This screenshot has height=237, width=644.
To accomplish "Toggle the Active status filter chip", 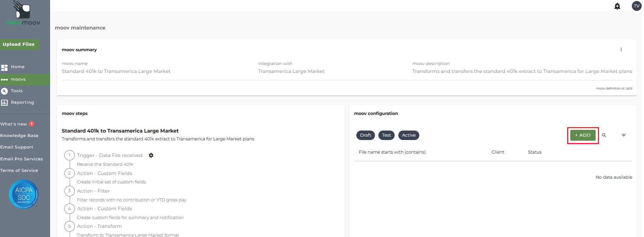I will coord(409,135).
